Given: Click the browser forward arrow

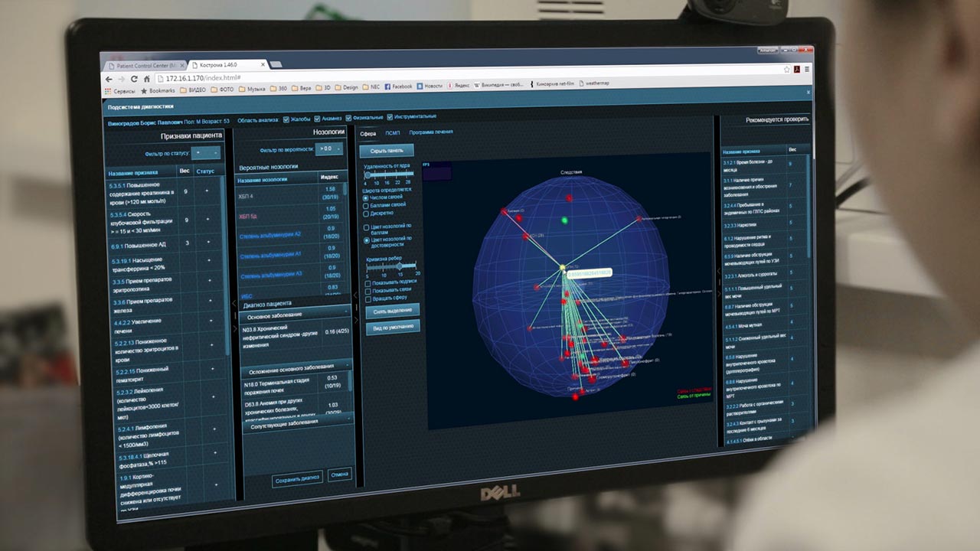Looking at the screenshot, I should click(121, 79).
